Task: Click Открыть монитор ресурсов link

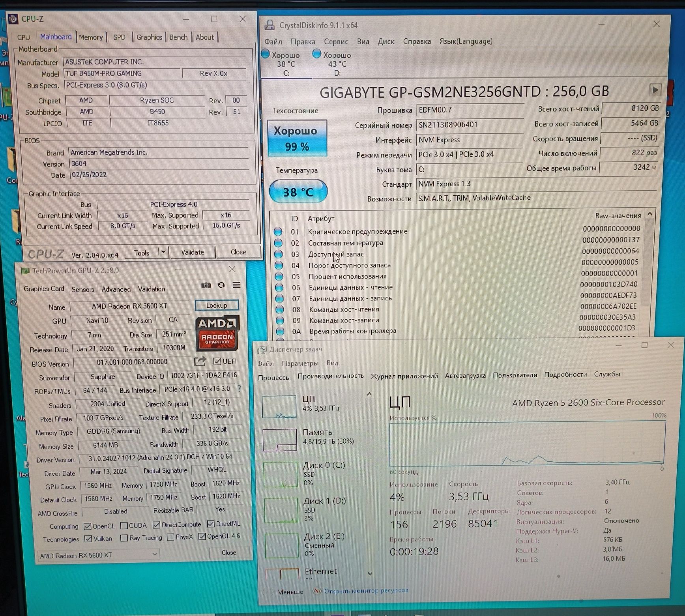Action: pyautogui.click(x=366, y=591)
